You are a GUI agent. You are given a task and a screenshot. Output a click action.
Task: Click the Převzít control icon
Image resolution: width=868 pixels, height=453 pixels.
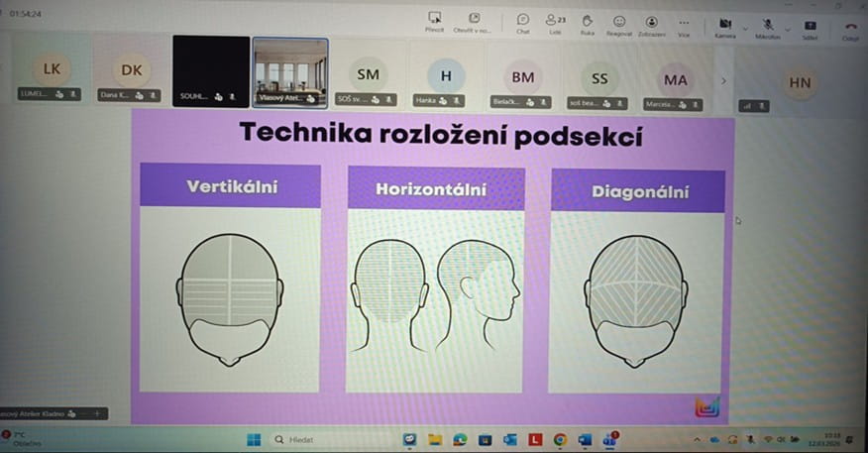coord(434,21)
